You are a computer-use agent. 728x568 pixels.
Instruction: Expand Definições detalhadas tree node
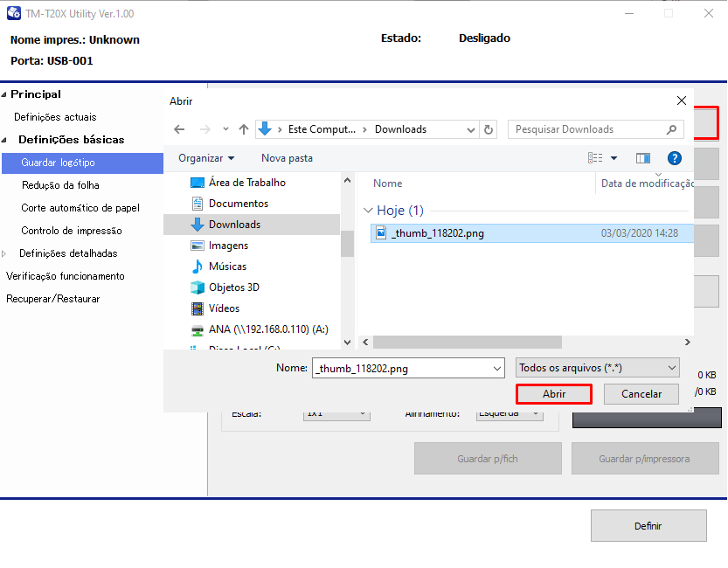(4, 253)
